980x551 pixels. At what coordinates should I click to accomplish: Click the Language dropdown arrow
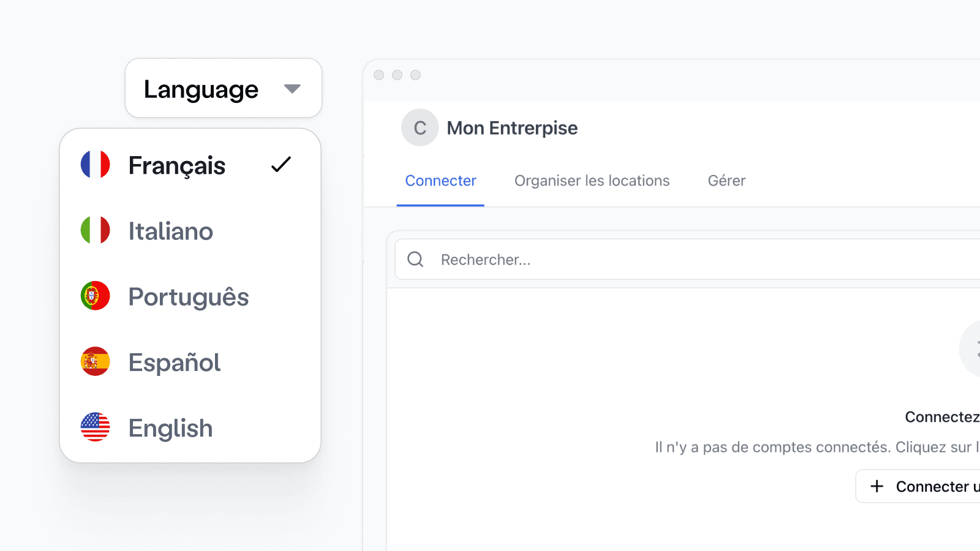tap(292, 89)
